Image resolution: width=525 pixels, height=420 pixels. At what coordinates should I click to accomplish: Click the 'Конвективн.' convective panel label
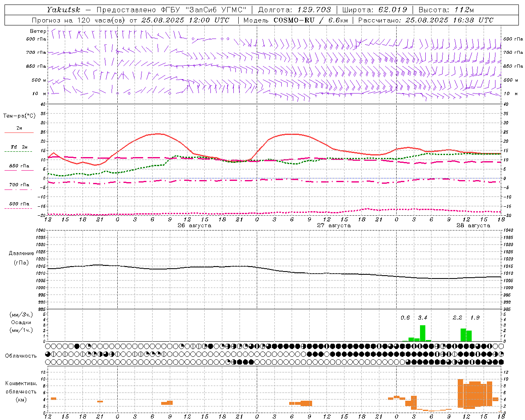(x=21, y=383)
